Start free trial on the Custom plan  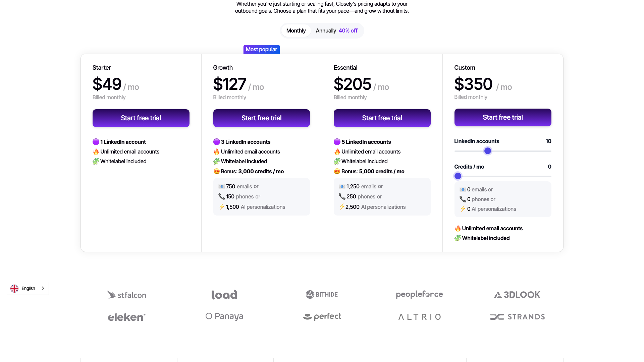coord(502,117)
